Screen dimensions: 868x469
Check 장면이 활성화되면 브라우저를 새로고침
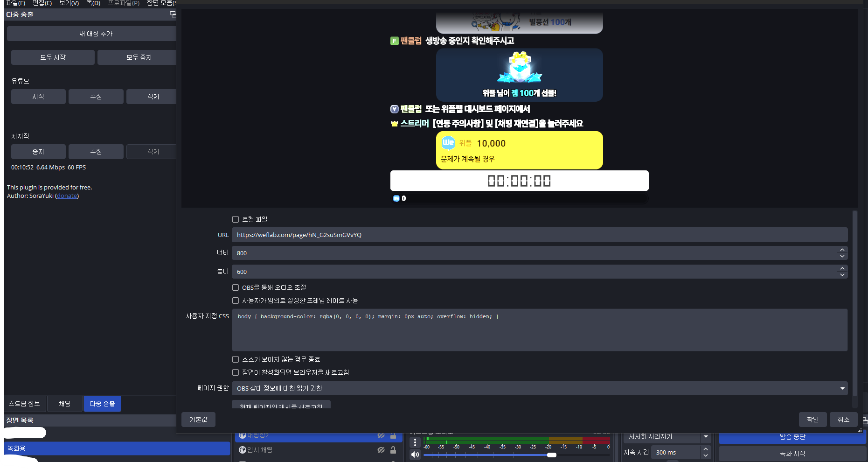point(236,372)
